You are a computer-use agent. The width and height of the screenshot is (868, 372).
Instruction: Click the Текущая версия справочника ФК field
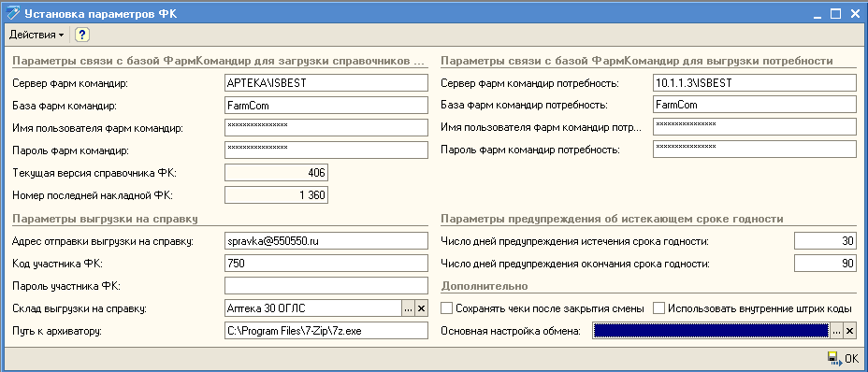click(276, 173)
